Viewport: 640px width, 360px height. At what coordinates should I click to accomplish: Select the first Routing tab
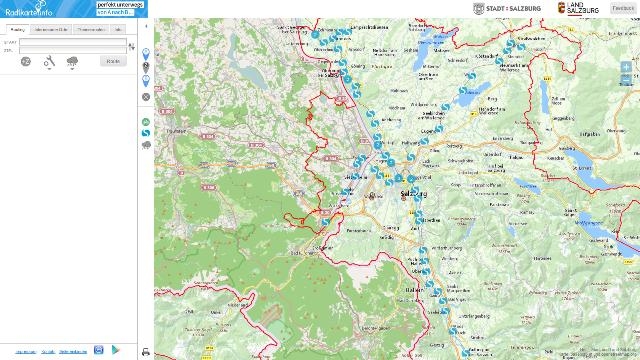pyautogui.click(x=18, y=29)
